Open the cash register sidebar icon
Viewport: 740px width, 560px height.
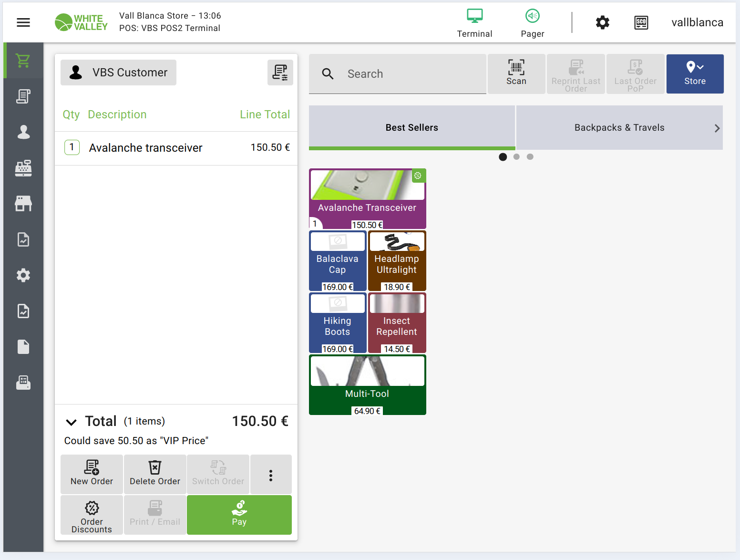23,168
